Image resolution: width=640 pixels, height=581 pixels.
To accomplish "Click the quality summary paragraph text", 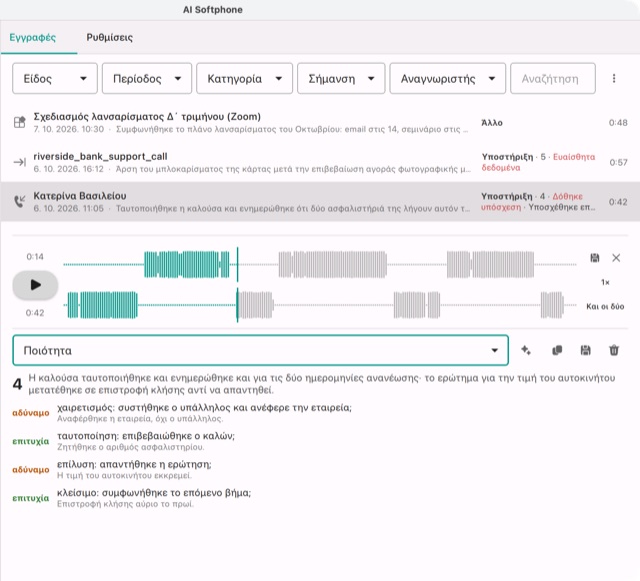I will [322, 384].
